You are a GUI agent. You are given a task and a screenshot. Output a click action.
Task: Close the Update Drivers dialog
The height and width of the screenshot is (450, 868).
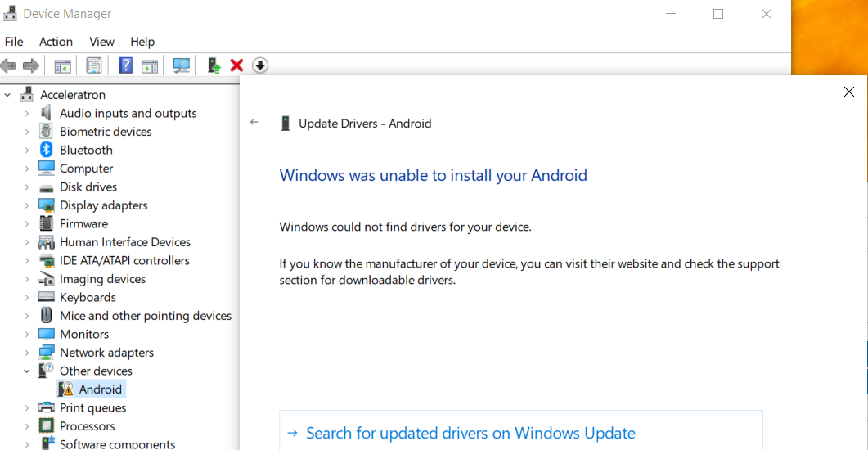[848, 92]
